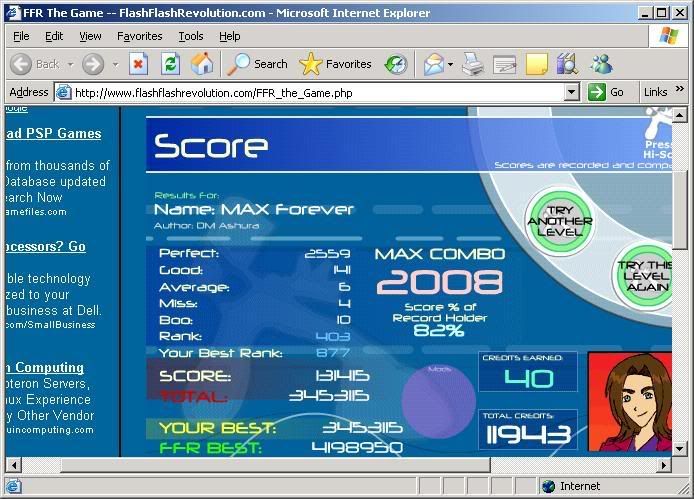This screenshot has width=694, height=499.
Task: Expand the Links toolbar chevron
Action: click(681, 91)
